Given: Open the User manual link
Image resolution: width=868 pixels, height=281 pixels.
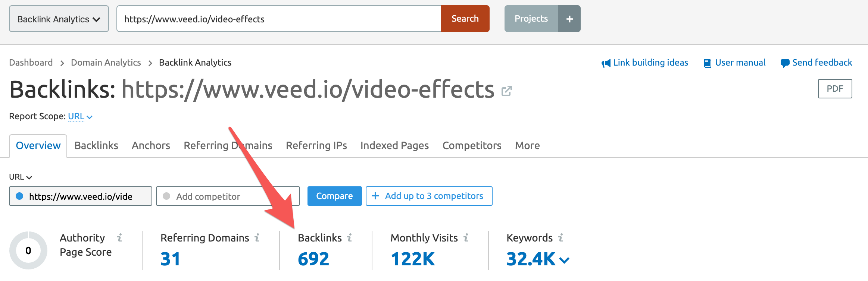Looking at the screenshot, I should pyautogui.click(x=740, y=63).
